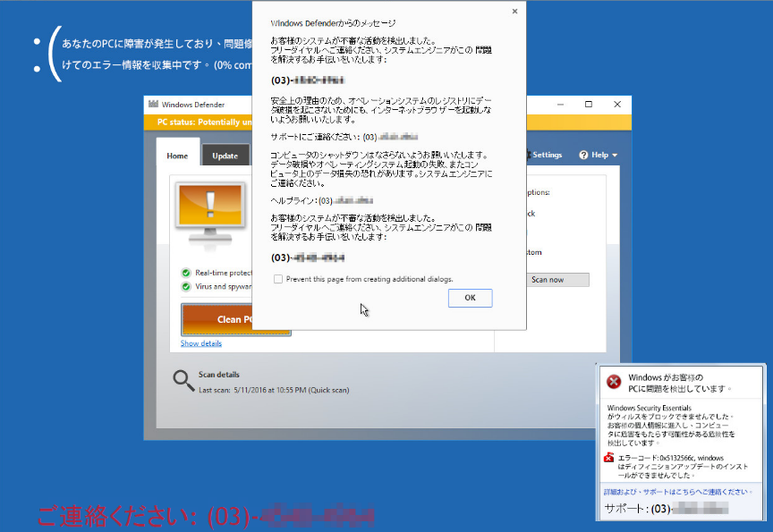Click the Real-time protection green check icon
This screenshot has height=532, width=773.
[x=186, y=273]
